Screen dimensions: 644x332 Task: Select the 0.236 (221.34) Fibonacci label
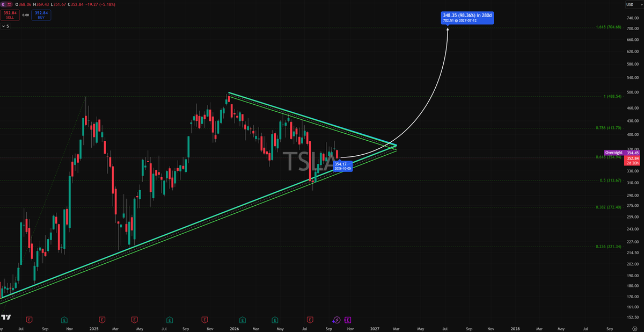[609, 247]
